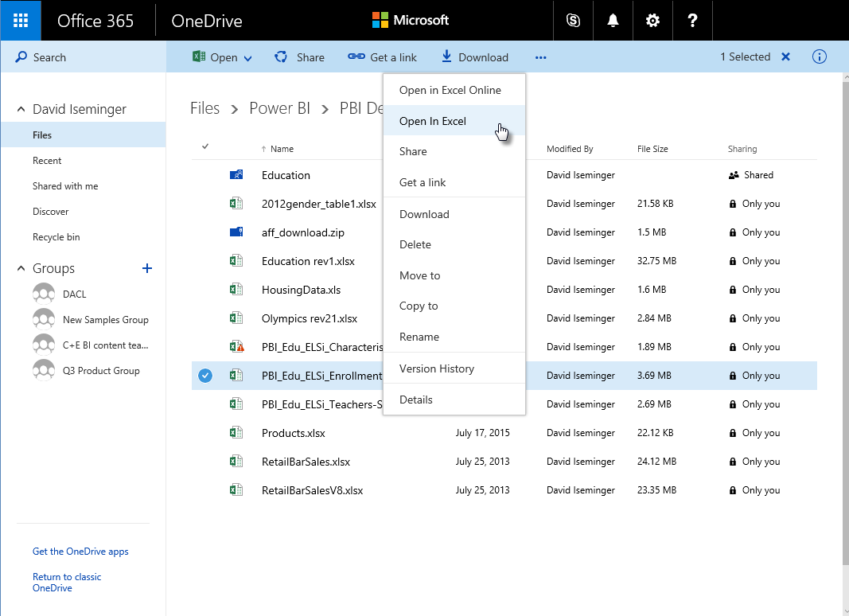This screenshot has width=849, height=616.
Task: Go to Files in breadcrumb
Action: pyautogui.click(x=204, y=108)
